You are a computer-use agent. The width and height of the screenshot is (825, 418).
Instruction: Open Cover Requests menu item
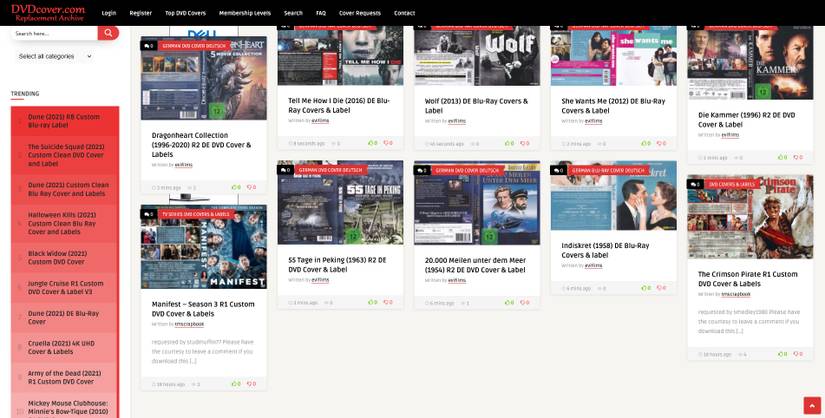coord(360,13)
